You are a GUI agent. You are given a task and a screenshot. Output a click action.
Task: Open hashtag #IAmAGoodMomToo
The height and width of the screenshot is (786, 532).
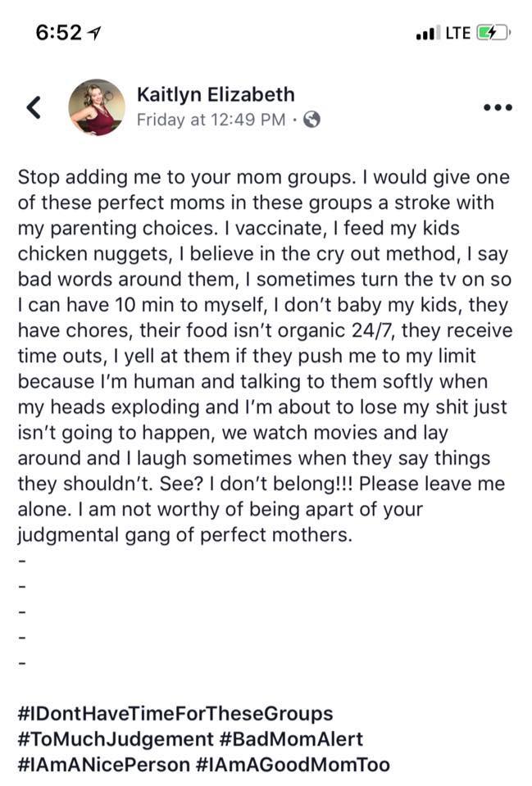pos(293,765)
